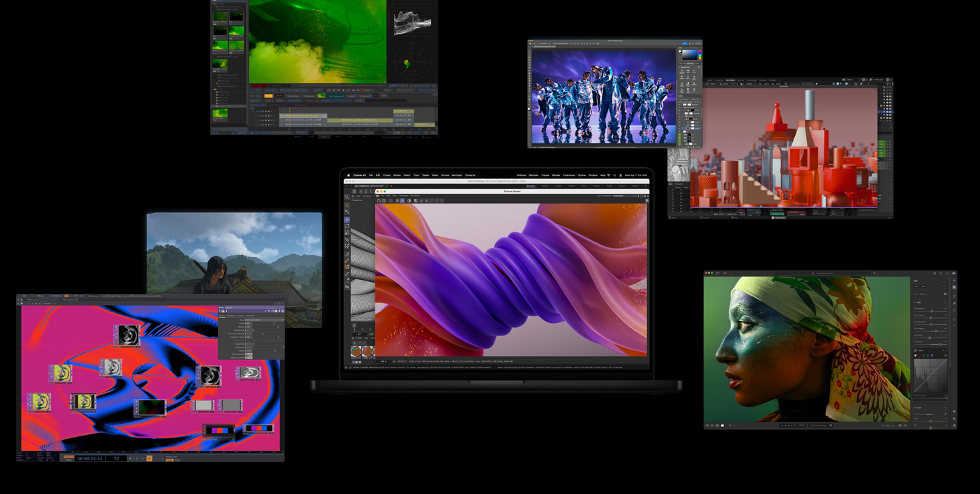The image size is (980, 494).
Task: Click the TimeCode button in TouchDesigner timeline
Action: [69, 457]
